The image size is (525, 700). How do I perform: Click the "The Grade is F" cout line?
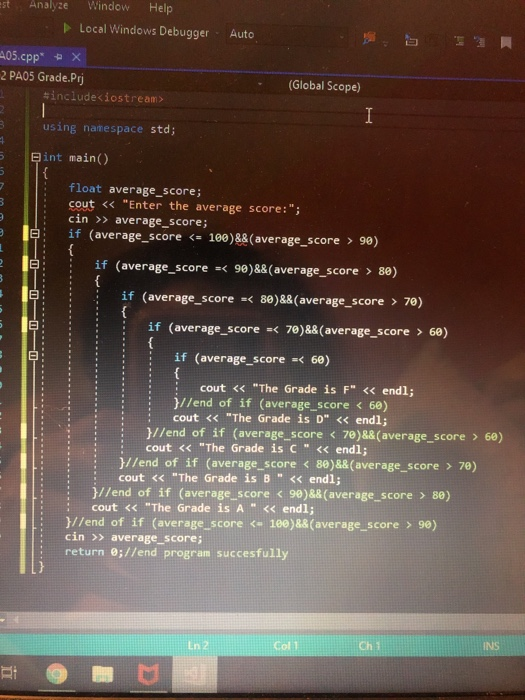click(x=307, y=389)
